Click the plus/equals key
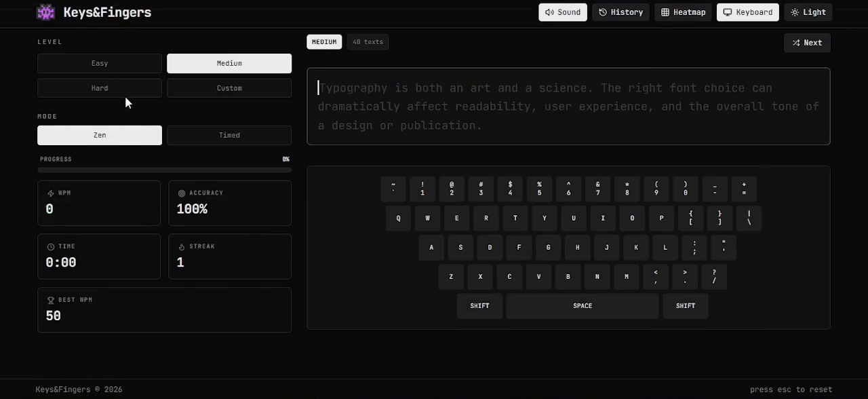This screenshot has height=399, width=868. point(744,189)
